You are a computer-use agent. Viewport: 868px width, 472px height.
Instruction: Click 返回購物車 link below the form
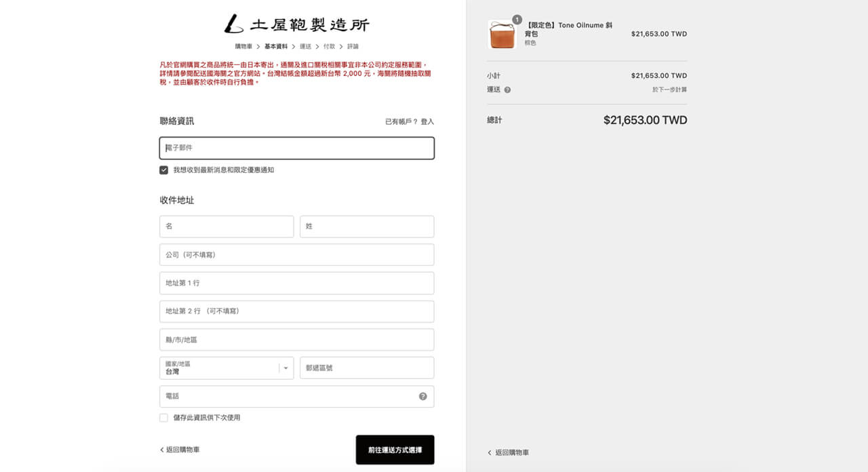(x=183, y=450)
